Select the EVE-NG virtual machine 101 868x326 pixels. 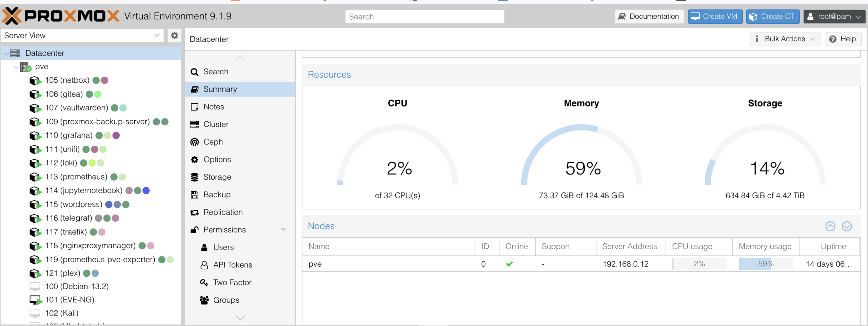(70, 300)
